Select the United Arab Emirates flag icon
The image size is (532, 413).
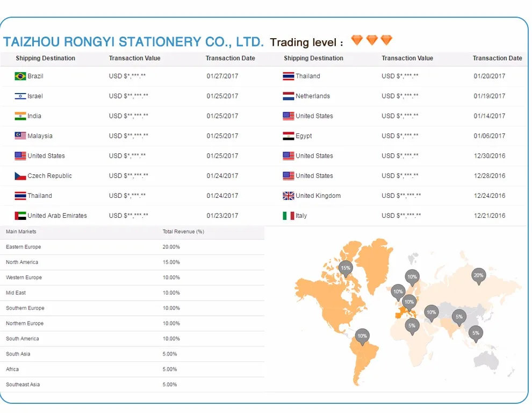20,216
